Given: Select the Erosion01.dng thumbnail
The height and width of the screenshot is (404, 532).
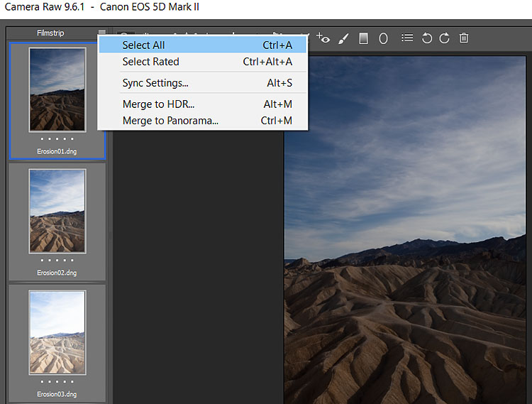Looking at the screenshot, I should [x=57, y=89].
